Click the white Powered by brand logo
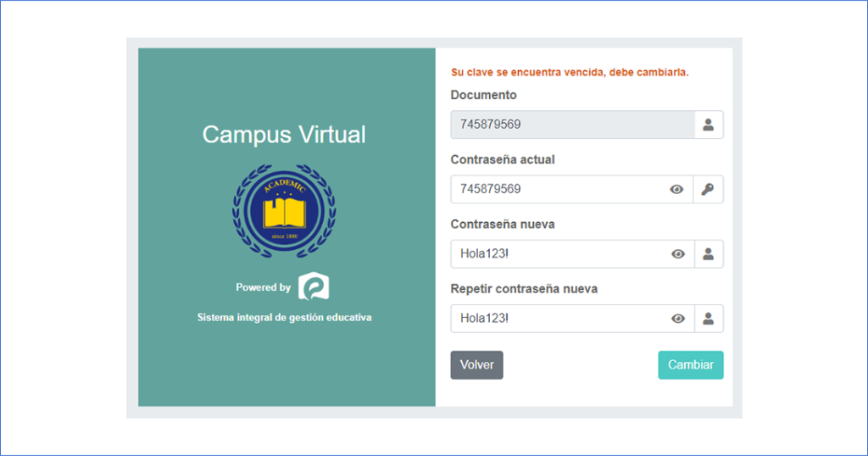This screenshot has width=868, height=456. 314,287
